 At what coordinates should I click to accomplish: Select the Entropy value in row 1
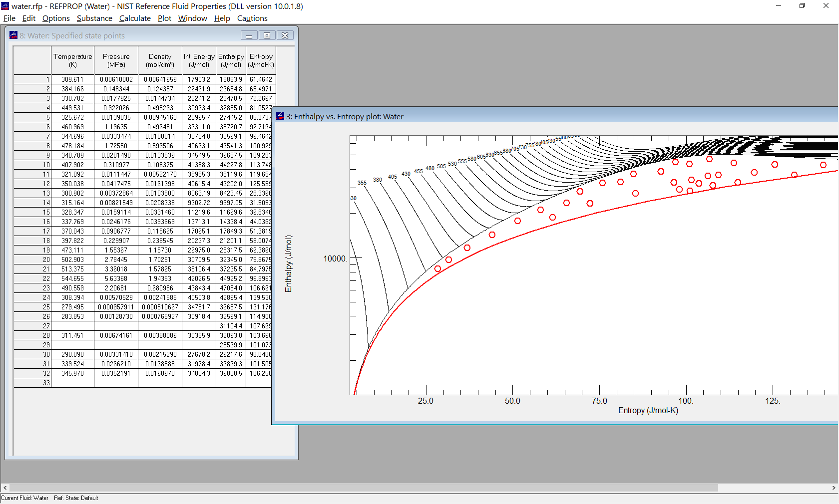260,79
